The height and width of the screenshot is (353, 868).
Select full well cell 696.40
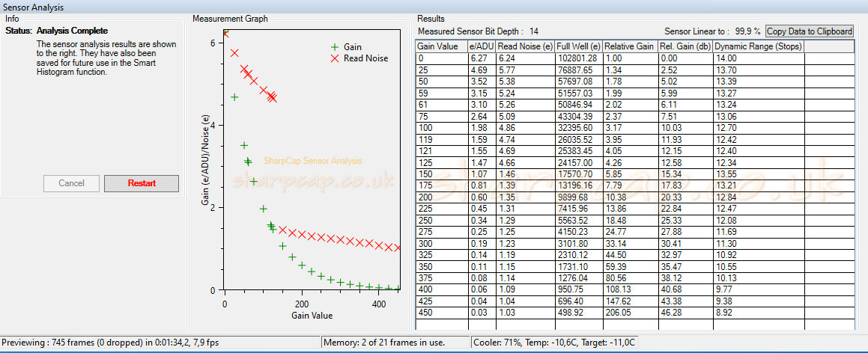[578, 301]
